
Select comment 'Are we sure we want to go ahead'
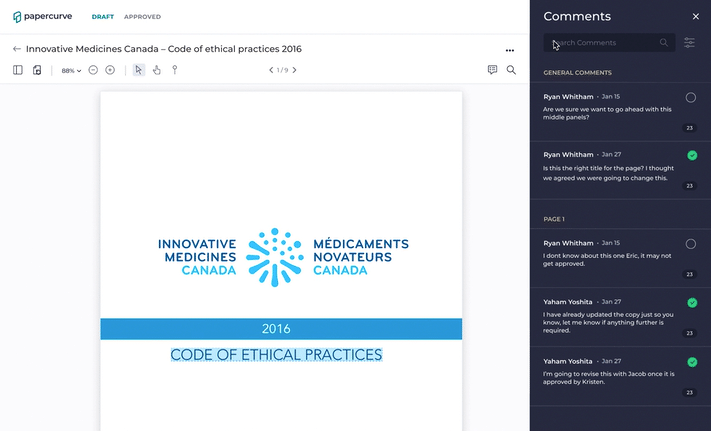click(607, 113)
